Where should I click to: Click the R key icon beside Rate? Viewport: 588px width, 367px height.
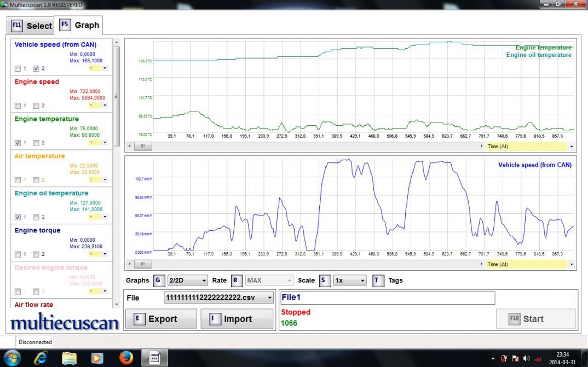click(x=237, y=281)
